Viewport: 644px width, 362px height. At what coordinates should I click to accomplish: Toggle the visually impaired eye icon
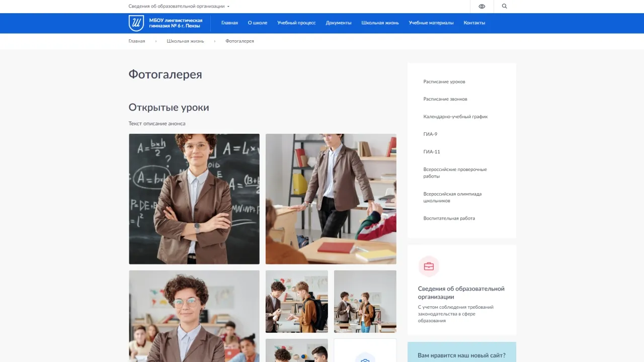pyautogui.click(x=482, y=7)
